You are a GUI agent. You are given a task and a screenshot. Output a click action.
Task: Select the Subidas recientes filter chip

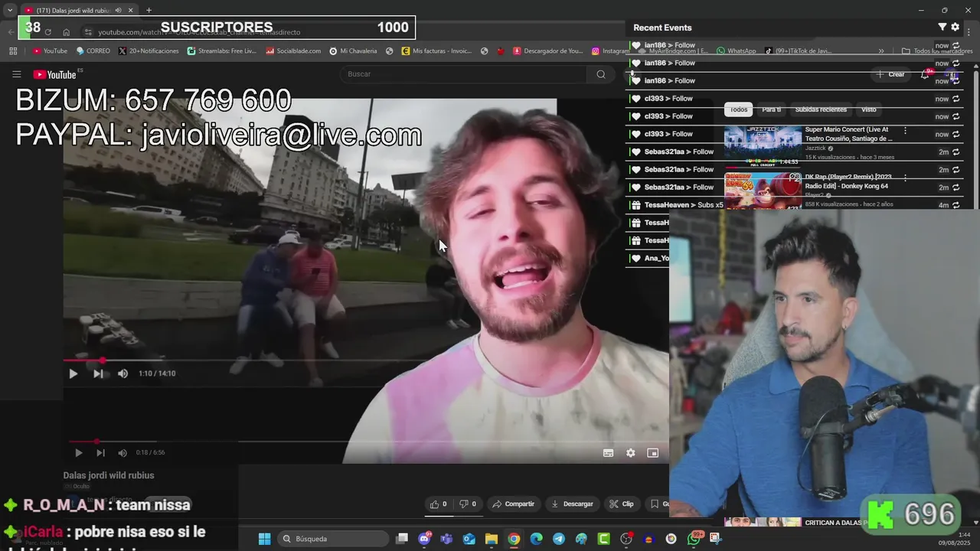(821, 109)
